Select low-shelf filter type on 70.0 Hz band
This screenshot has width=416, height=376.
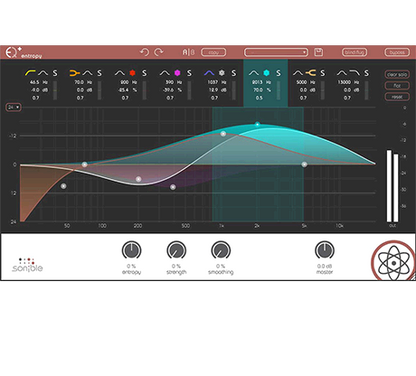pyautogui.click(x=74, y=73)
